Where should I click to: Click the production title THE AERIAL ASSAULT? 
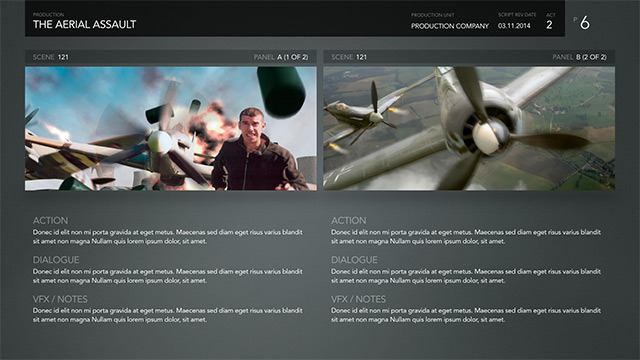(x=84, y=24)
